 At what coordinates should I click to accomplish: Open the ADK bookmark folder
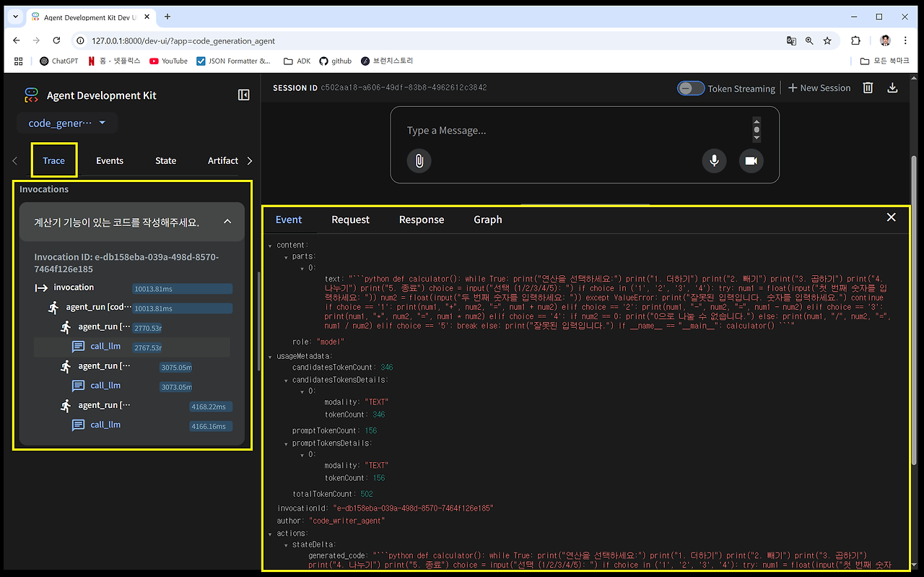pos(297,61)
